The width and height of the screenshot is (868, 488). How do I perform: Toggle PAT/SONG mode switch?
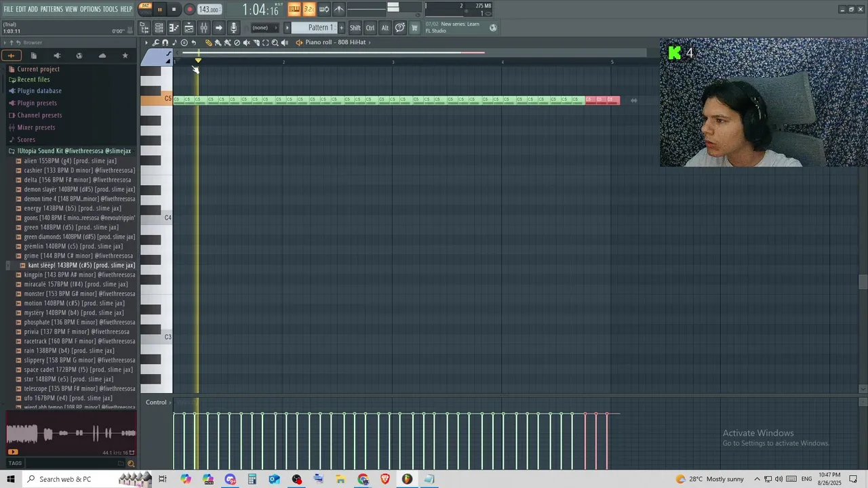[x=145, y=9]
